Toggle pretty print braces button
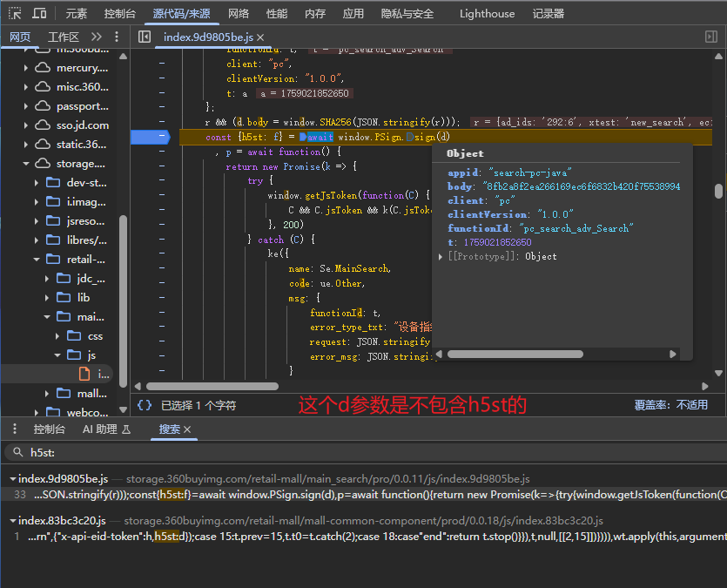The image size is (727, 588). point(145,405)
